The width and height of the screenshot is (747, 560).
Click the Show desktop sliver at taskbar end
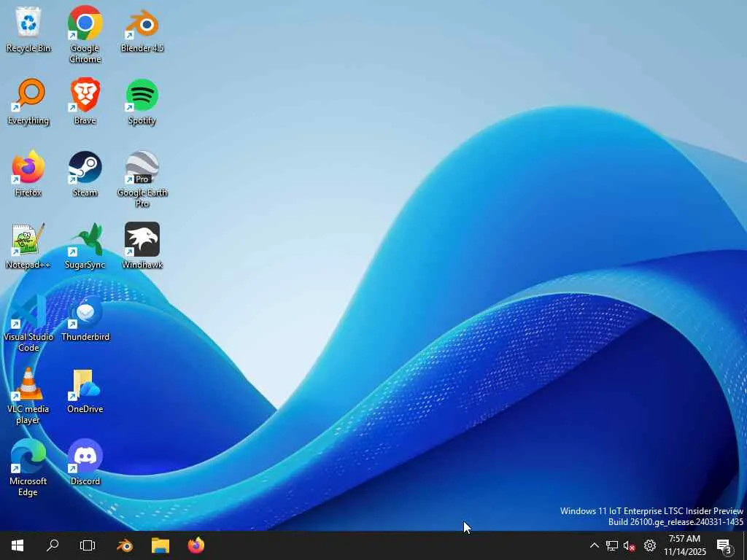click(744, 545)
